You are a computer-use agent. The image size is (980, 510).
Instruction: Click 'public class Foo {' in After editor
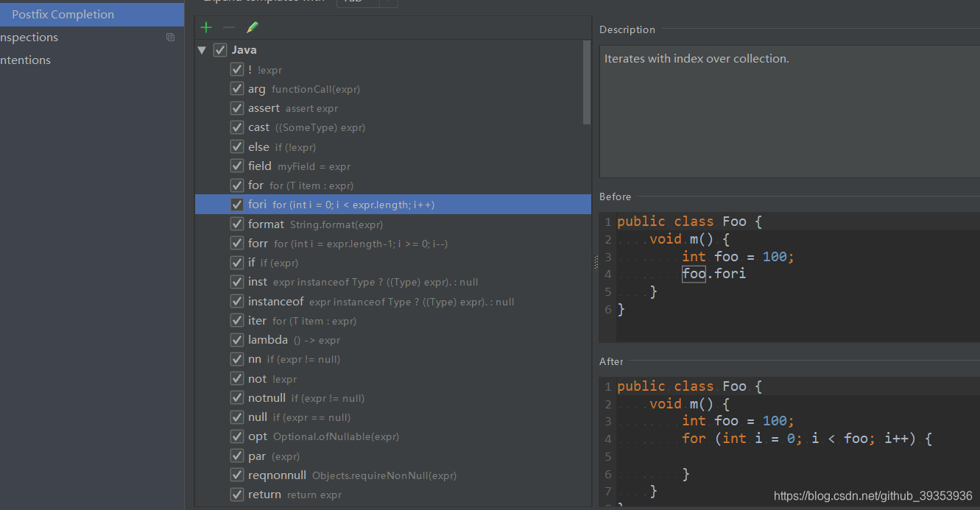coord(690,386)
